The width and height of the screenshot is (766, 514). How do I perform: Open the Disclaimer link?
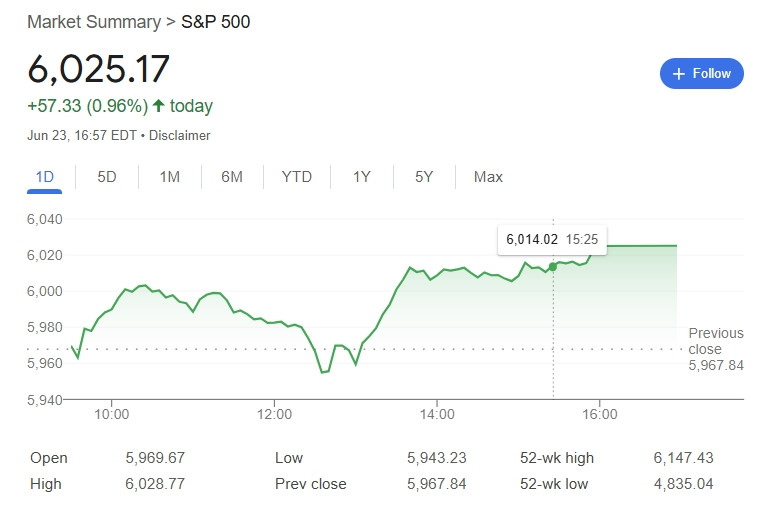[x=179, y=135]
